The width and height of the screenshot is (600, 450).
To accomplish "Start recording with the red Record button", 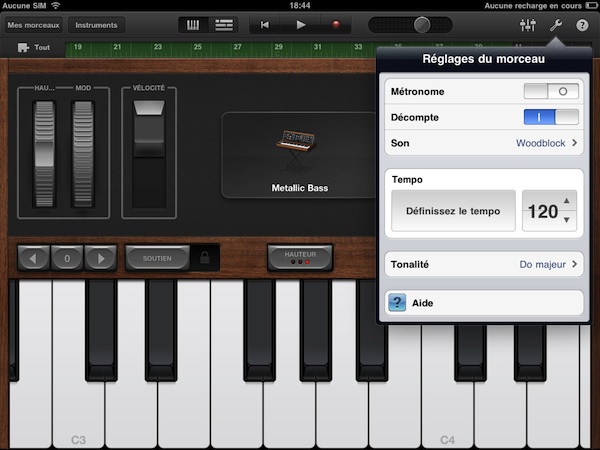I will click(x=336, y=25).
